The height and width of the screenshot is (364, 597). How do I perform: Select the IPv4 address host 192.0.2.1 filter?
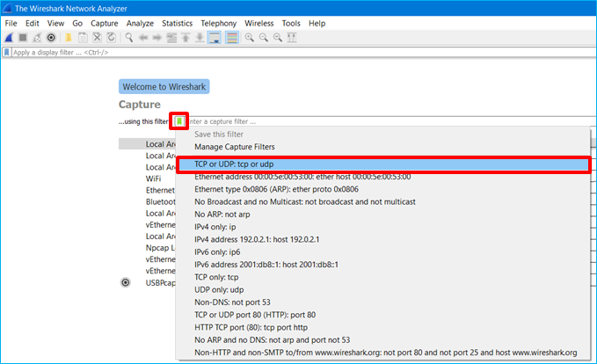click(383, 239)
